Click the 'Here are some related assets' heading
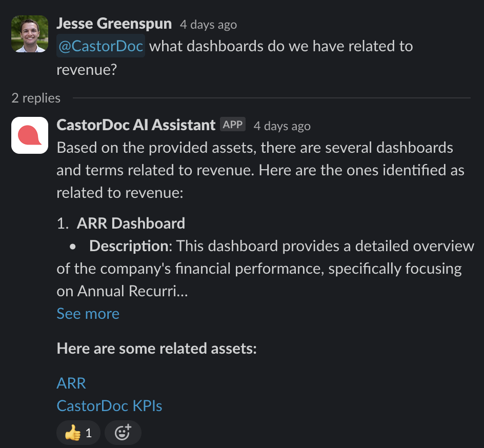 pyautogui.click(x=156, y=349)
